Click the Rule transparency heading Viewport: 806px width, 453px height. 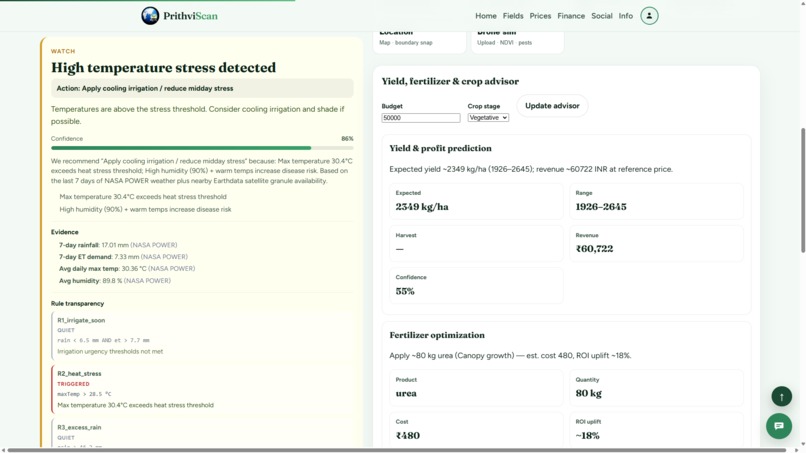tap(77, 304)
